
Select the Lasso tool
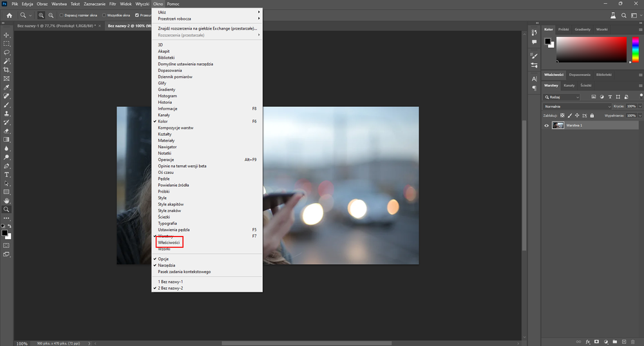[x=6, y=52]
